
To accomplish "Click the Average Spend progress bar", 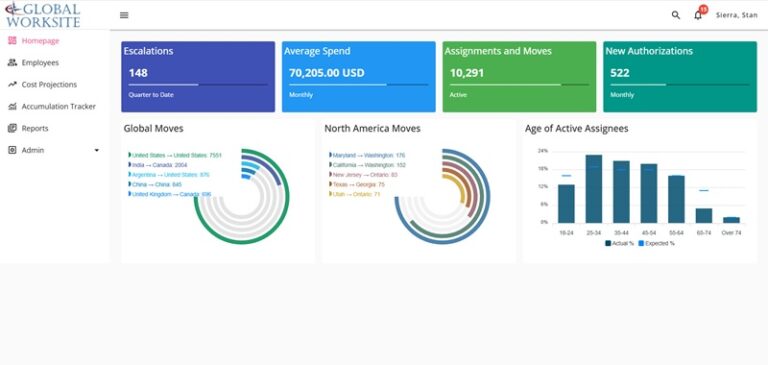I will pyautogui.click(x=359, y=85).
